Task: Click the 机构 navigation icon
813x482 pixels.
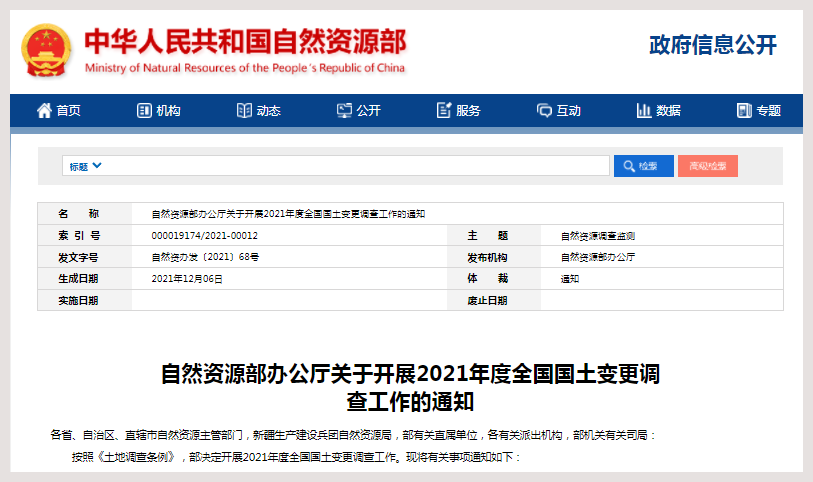Action: coord(144,111)
